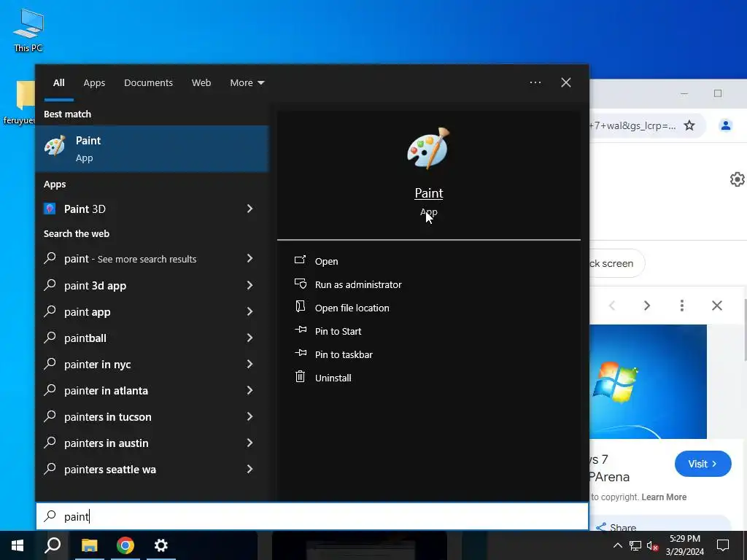Expand the More filter dropdown
Image resolution: width=747 pixels, height=560 pixels.
point(247,83)
